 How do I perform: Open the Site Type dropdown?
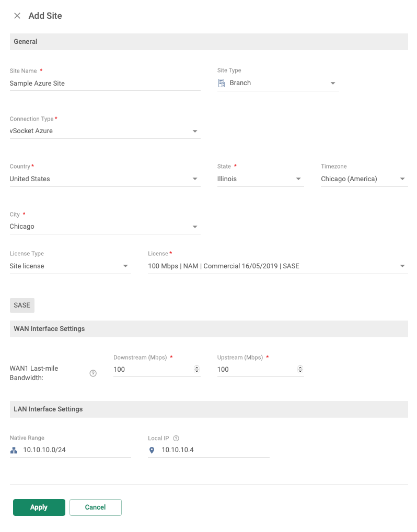333,82
